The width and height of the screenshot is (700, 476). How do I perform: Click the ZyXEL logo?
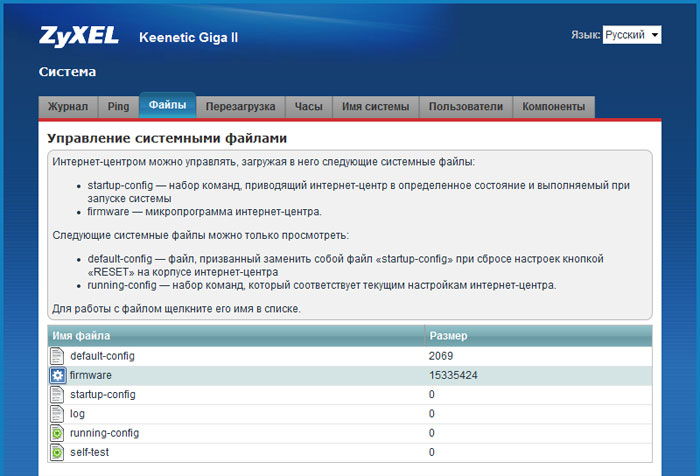coord(79,37)
